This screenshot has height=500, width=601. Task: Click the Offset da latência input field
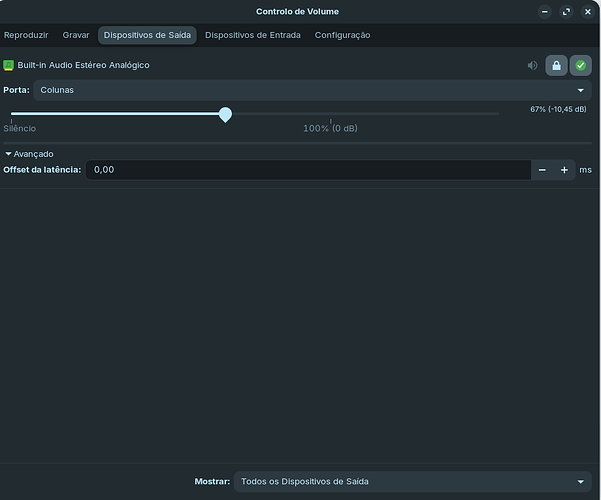[307, 170]
